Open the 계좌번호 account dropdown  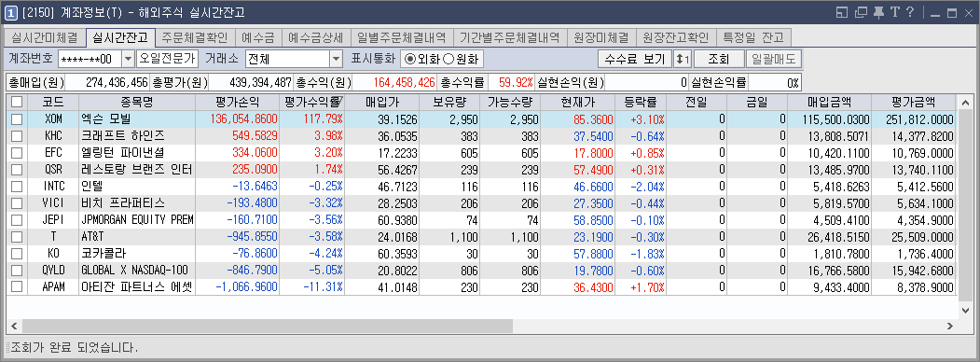(128, 60)
